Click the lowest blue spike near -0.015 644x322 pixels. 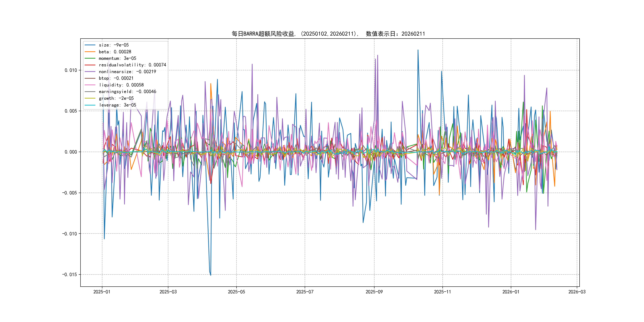(x=210, y=274)
